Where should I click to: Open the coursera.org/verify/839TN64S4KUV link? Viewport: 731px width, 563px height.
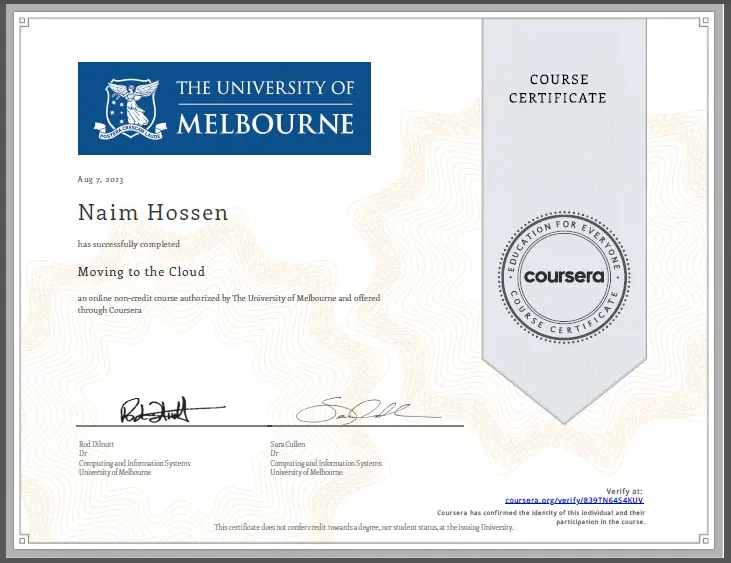coord(574,500)
